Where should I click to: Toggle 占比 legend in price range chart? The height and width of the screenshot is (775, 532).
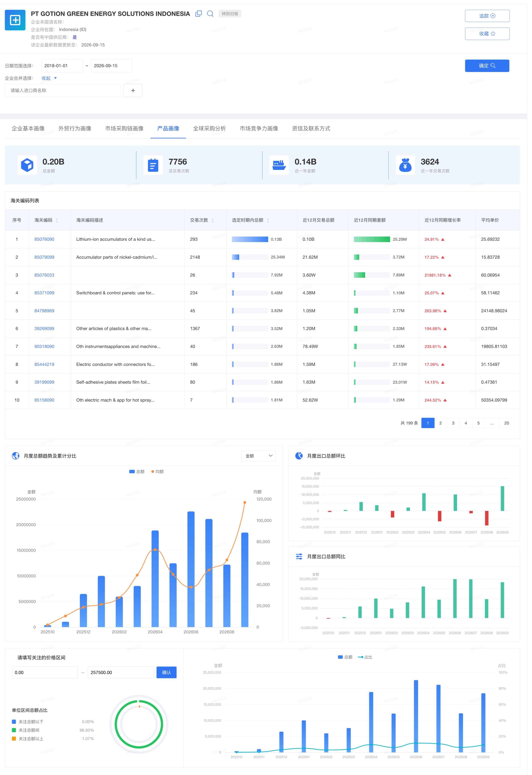[365, 657]
